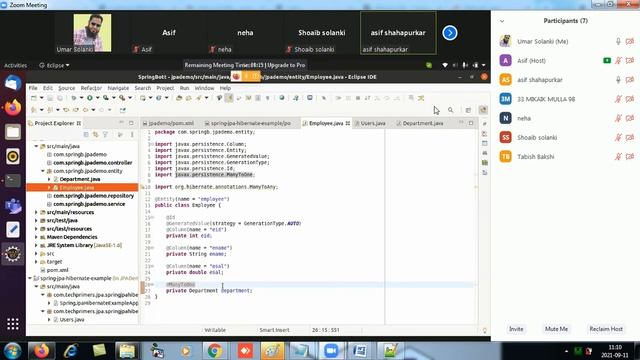Show next participants with Zoom blue arrow

point(450,33)
